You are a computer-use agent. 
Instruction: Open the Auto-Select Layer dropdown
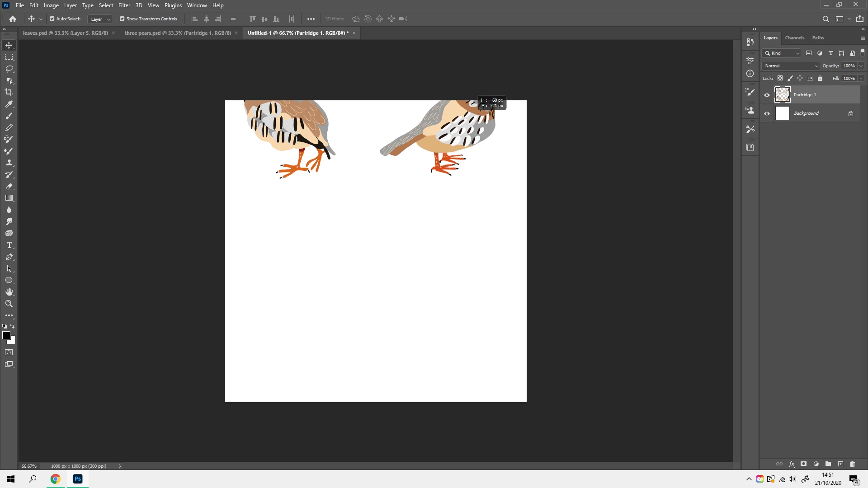pyautogui.click(x=100, y=19)
